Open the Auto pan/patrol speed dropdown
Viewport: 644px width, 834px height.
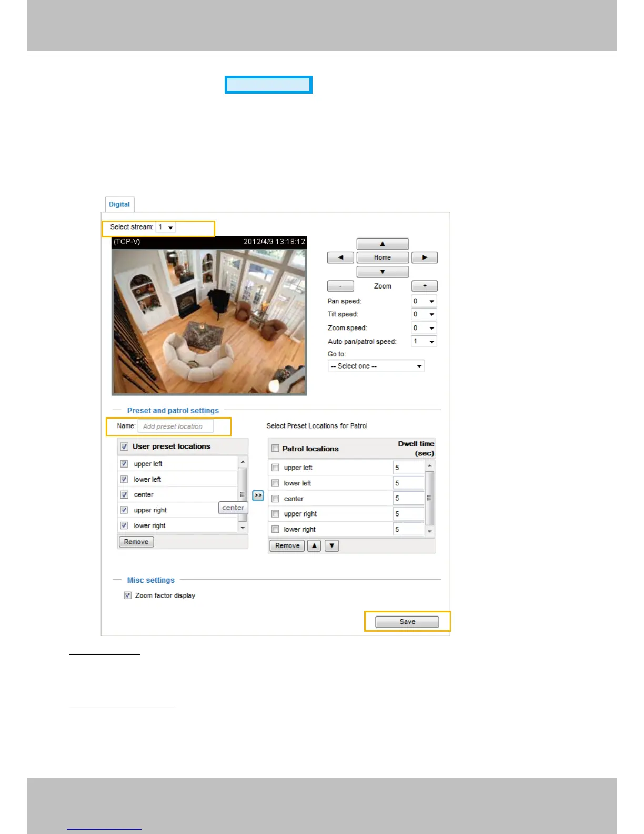[424, 341]
